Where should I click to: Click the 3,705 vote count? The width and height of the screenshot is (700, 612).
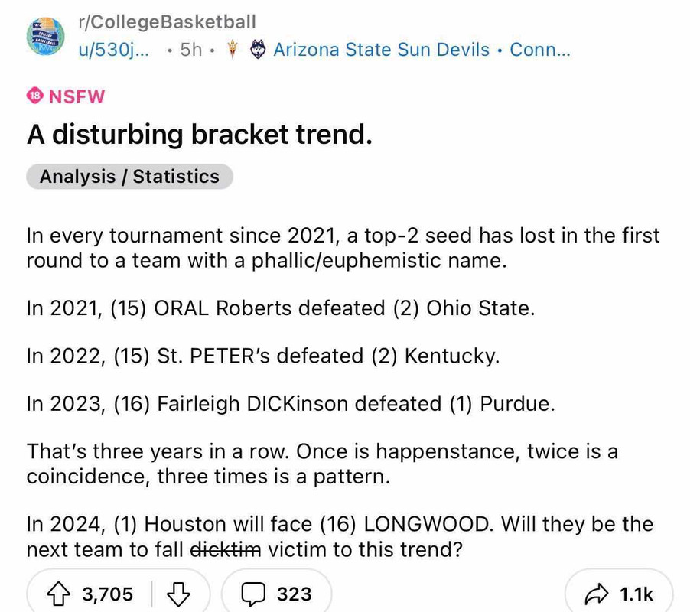tap(107, 594)
